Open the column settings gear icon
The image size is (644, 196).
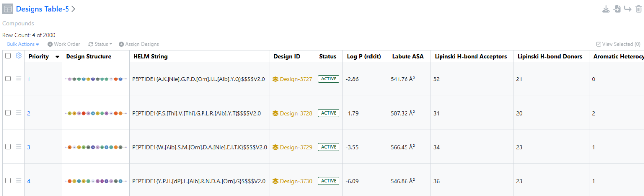(x=19, y=56)
